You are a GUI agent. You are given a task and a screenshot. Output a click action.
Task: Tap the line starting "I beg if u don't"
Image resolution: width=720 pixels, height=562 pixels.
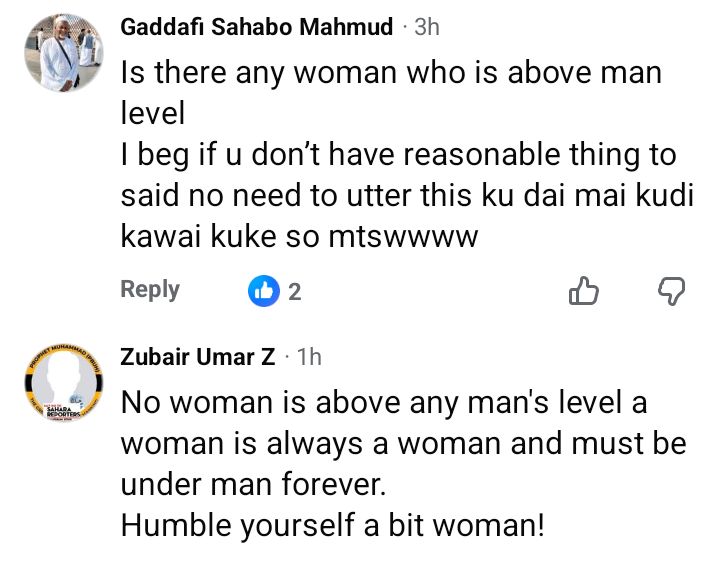point(398,155)
